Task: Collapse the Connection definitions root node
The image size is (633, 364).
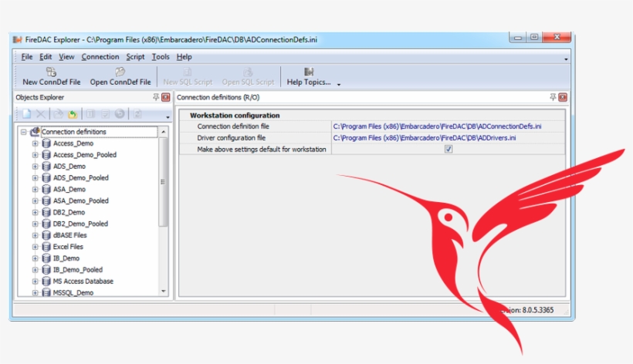Action: coord(23,132)
